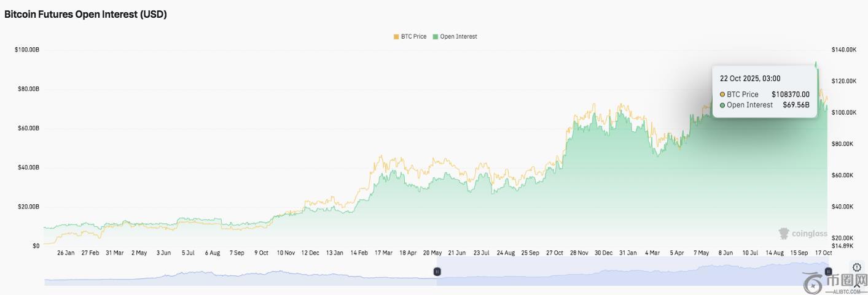Toggle the Open Interest series label

click(x=458, y=37)
